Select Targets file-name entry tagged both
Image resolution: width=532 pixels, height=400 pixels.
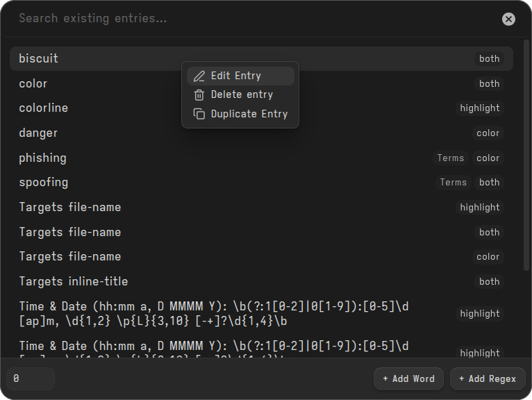tap(261, 232)
